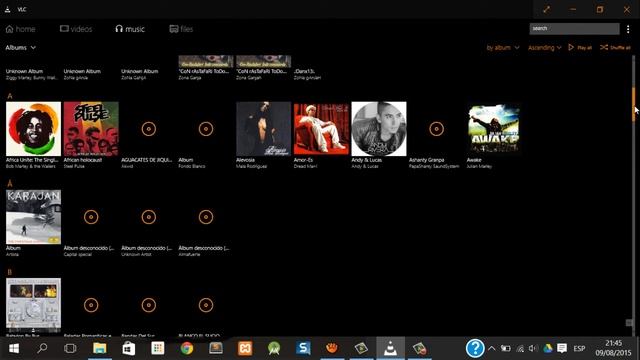Click the Shuffle all button
The image size is (640, 360).
(615, 48)
